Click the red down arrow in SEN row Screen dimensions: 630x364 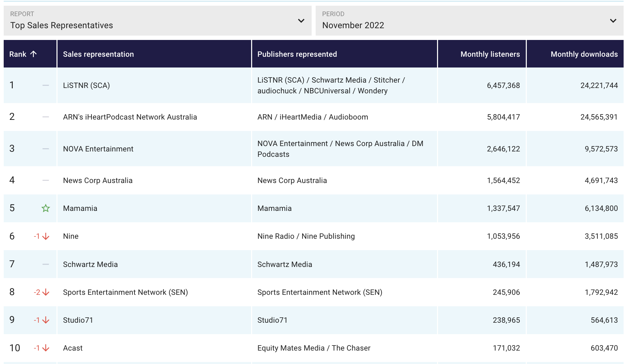pos(46,292)
